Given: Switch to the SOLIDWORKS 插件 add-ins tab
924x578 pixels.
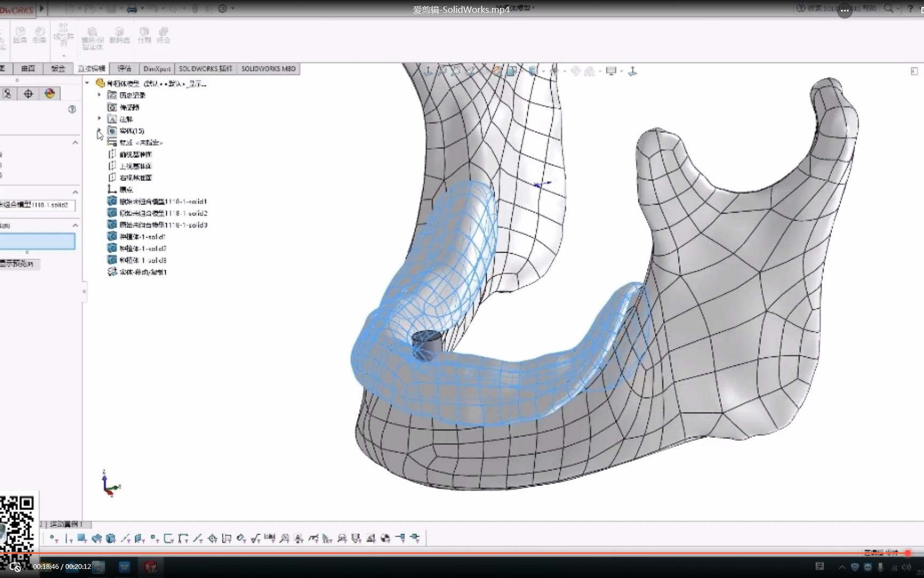Looking at the screenshot, I should click(x=206, y=69).
